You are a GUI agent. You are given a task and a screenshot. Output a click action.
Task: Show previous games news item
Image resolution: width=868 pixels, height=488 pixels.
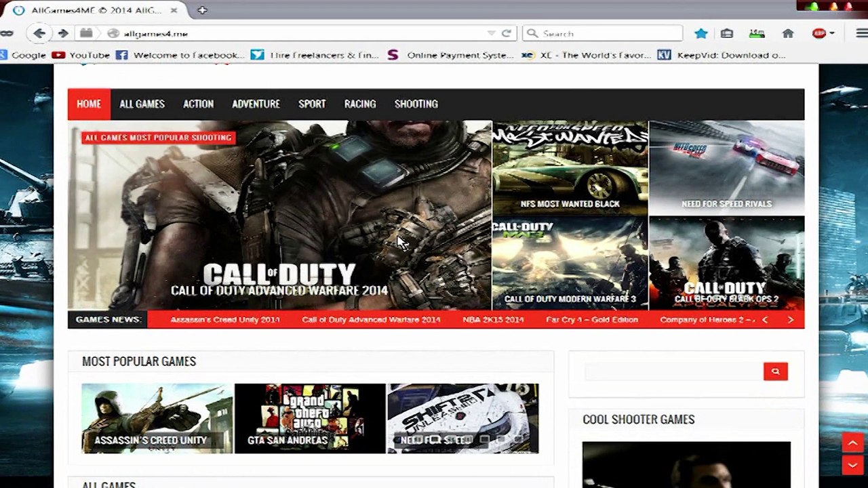point(765,320)
